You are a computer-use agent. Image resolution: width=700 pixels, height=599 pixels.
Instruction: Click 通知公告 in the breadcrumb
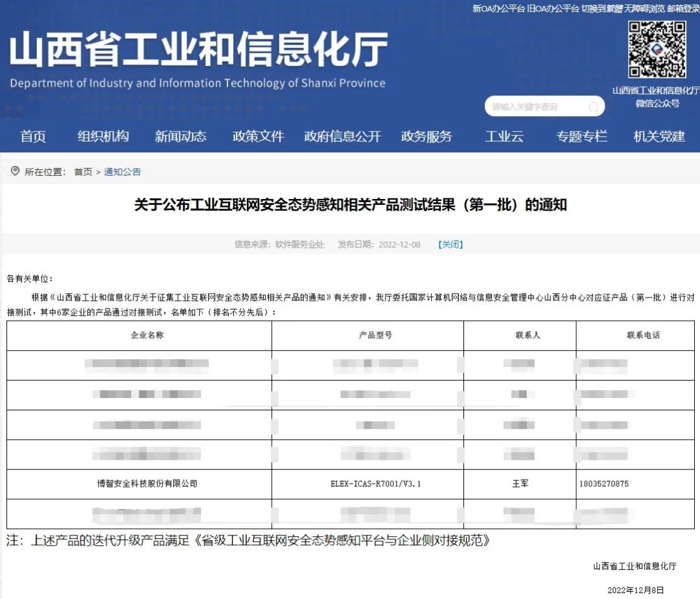(x=122, y=172)
